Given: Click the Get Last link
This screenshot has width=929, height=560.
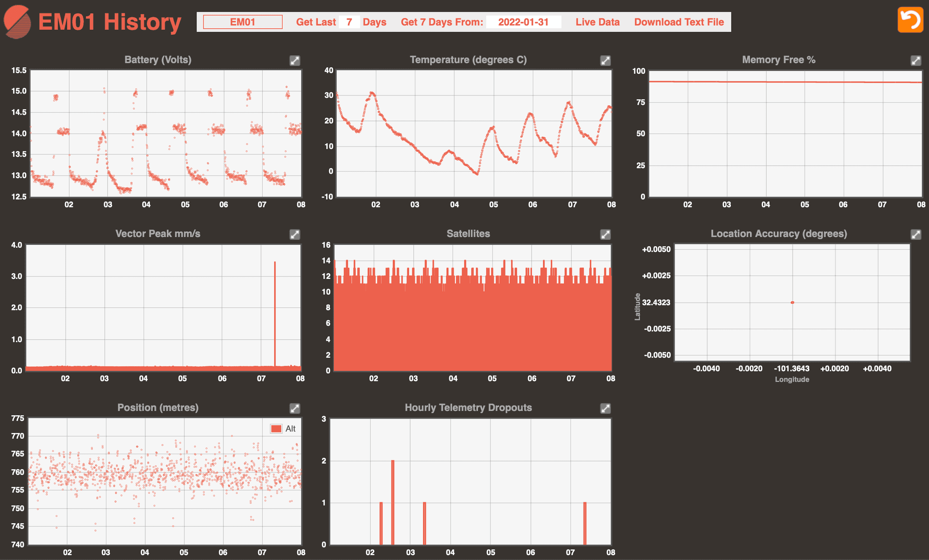Looking at the screenshot, I should (x=316, y=22).
